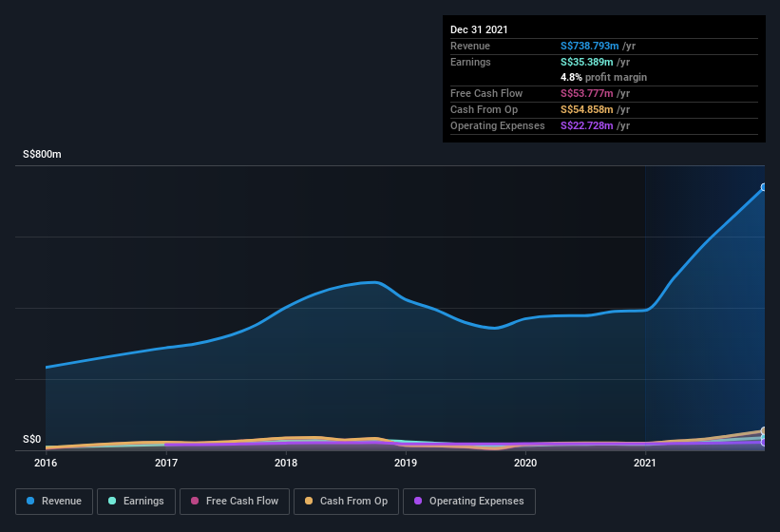780x532 pixels.
Task: Click the Operating Expenses label in tooltip
Action: 498,125
